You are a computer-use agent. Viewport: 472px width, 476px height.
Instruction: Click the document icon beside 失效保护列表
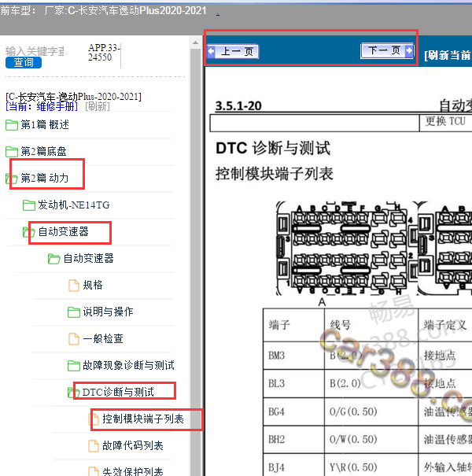coord(94,471)
